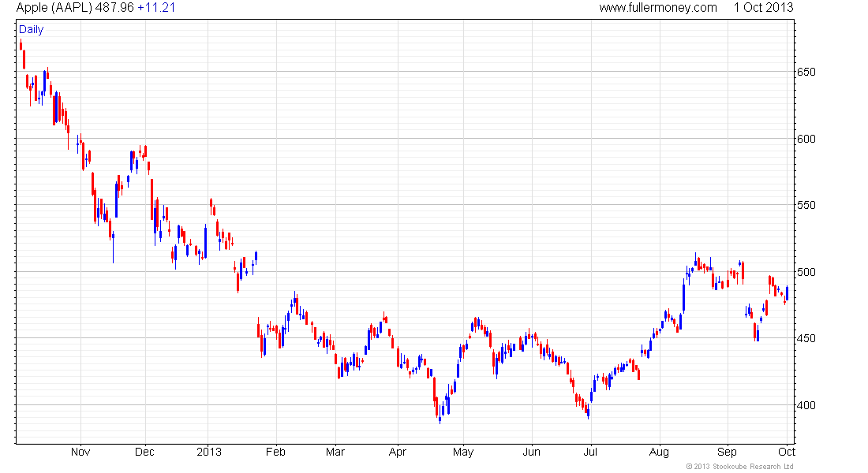Click the Mar month axis label
The height and width of the screenshot is (473, 868).
click(335, 452)
